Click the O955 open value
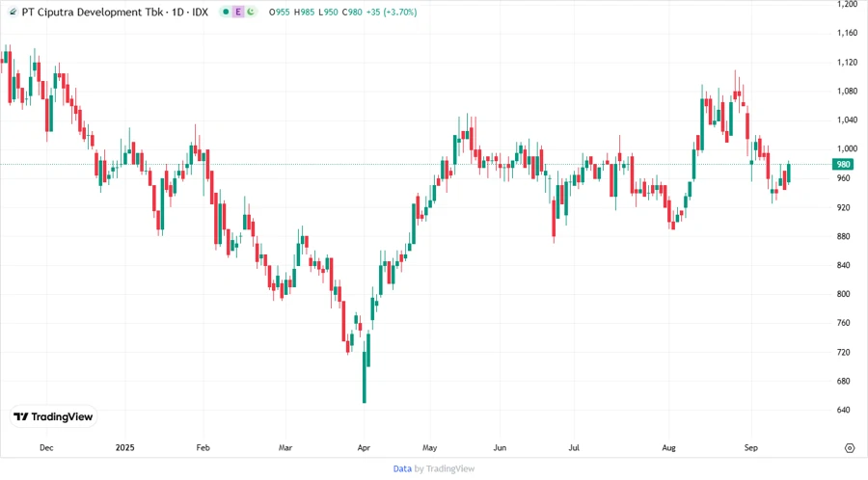The width and height of the screenshot is (868, 480). pos(279,12)
